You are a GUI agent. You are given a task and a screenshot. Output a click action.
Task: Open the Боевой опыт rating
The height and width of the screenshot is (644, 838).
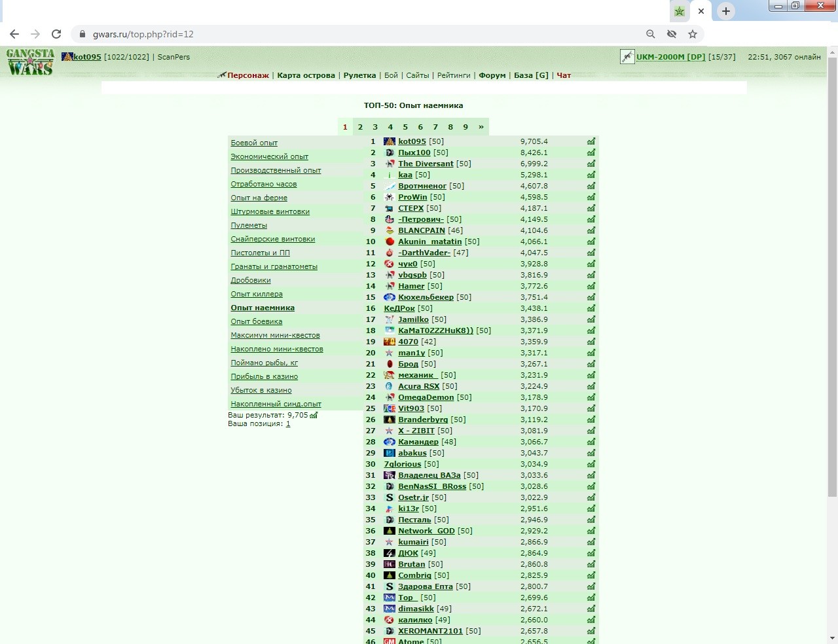click(254, 143)
